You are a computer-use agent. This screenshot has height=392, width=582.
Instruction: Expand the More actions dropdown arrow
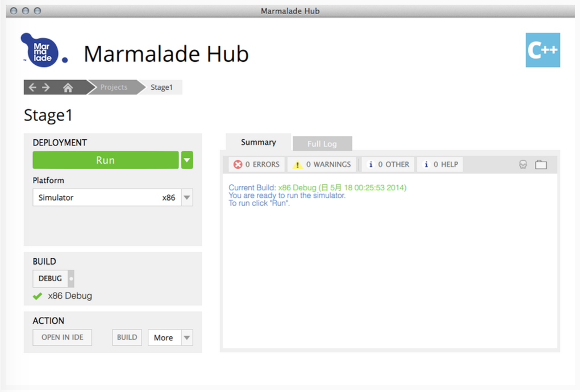point(187,337)
